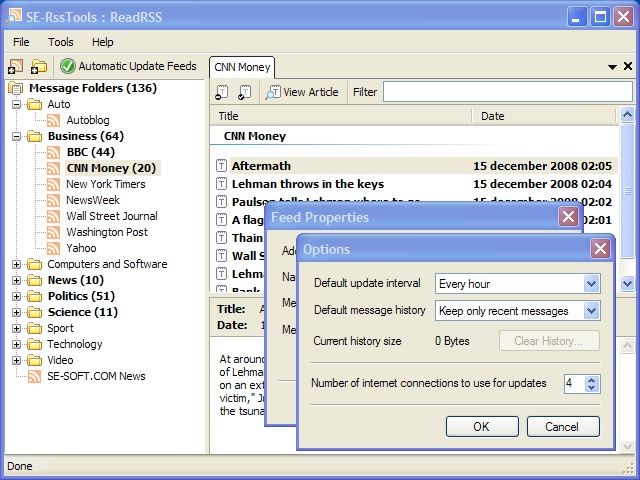Click the NewsWeek feed RSS icon

(x=53, y=200)
